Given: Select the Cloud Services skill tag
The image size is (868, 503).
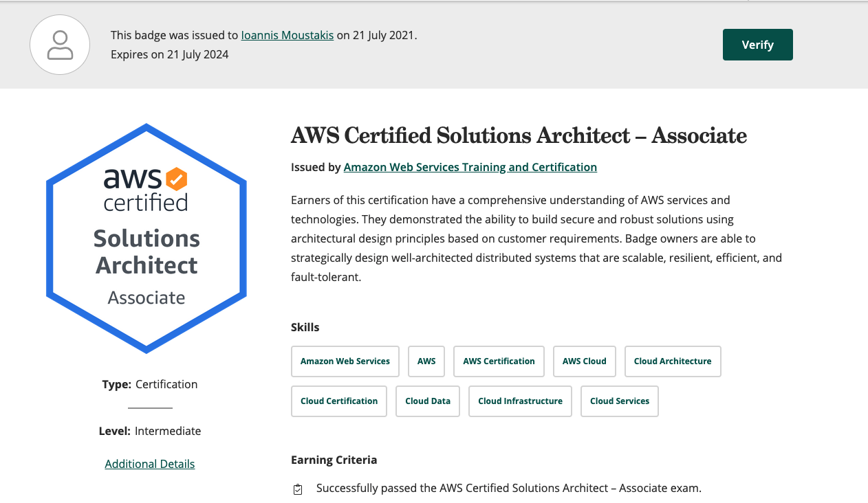Looking at the screenshot, I should [620, 401].
